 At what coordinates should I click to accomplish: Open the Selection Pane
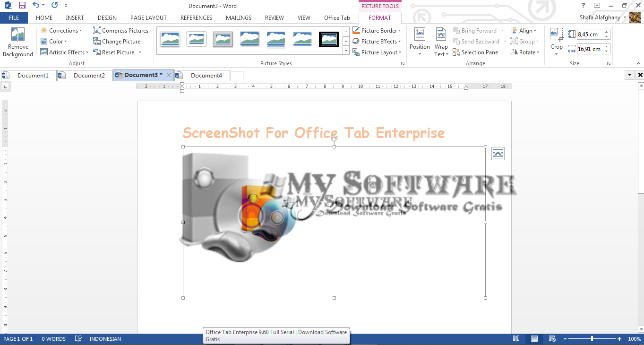pos(475,52)
